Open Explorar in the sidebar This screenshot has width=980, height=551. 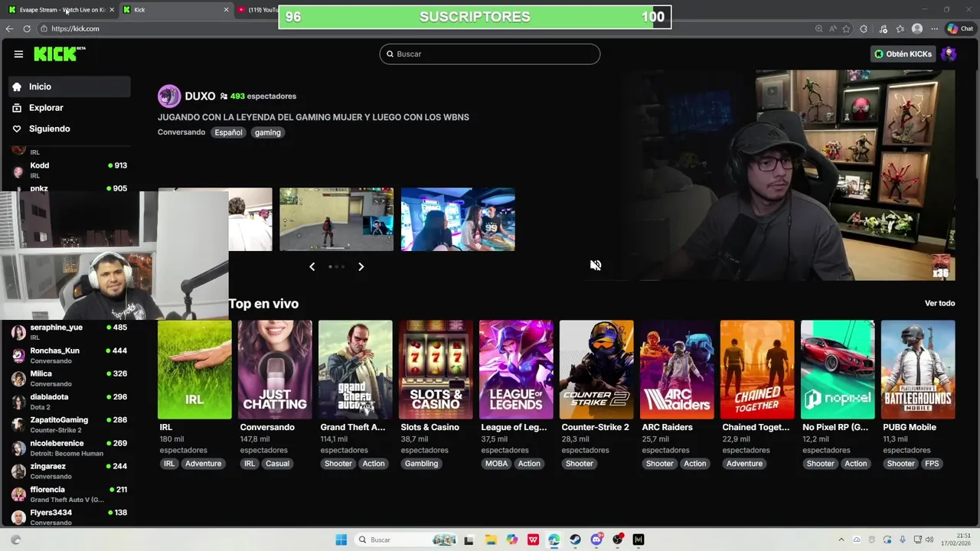click(70, 108)
